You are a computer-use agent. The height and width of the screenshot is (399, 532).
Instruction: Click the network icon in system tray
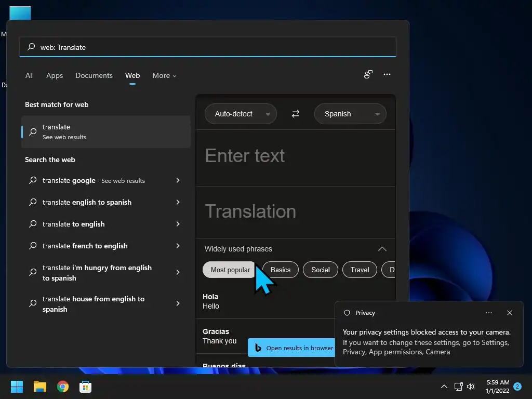click(x=458, y=387)
